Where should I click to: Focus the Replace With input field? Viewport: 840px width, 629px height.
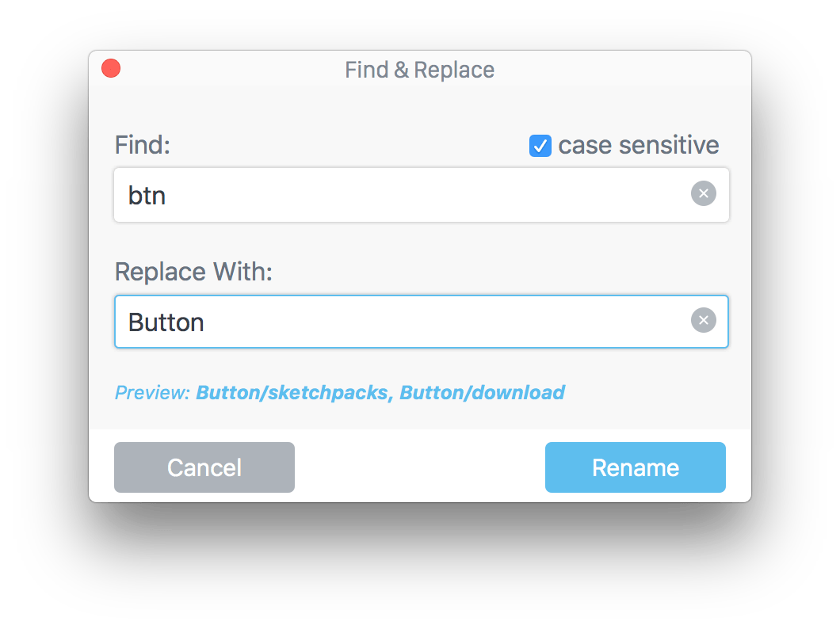click(421, 322)
